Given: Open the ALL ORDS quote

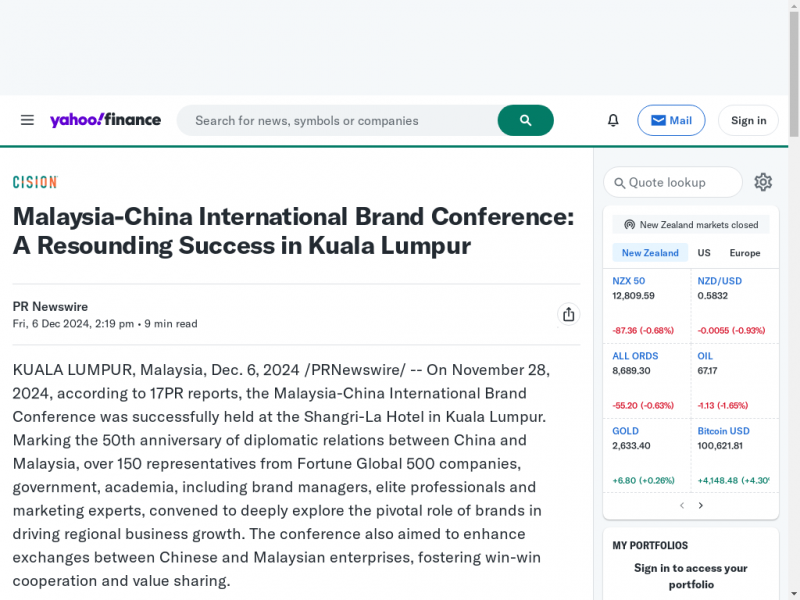Looking at the screenshot, I should pos(635,356).
